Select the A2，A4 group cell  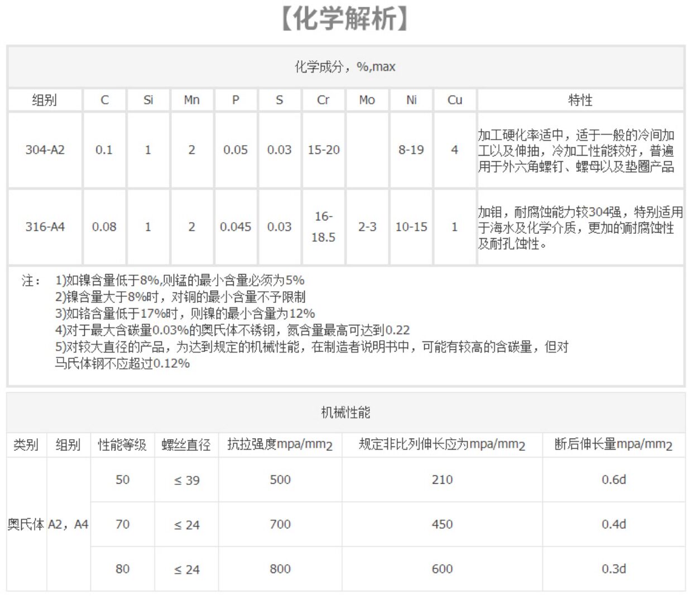(x=68, y=524)
